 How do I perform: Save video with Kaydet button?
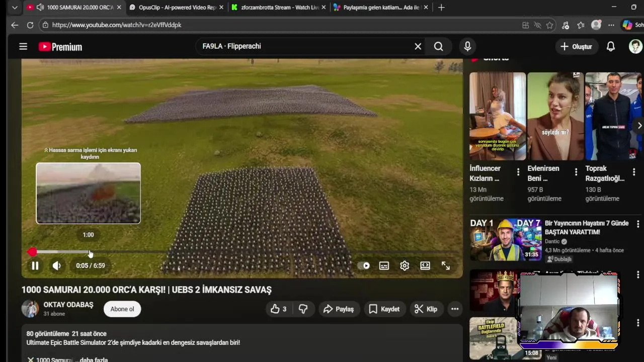coord(384,309)
